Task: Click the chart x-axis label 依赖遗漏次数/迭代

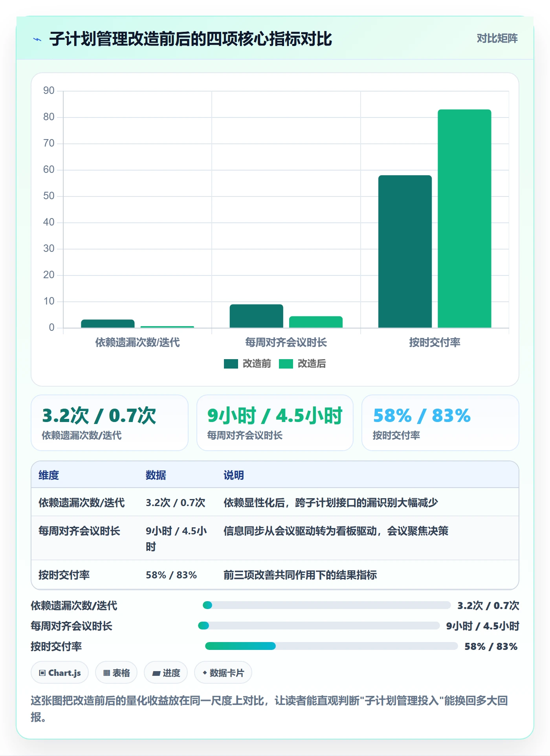Action: (137, 342)
